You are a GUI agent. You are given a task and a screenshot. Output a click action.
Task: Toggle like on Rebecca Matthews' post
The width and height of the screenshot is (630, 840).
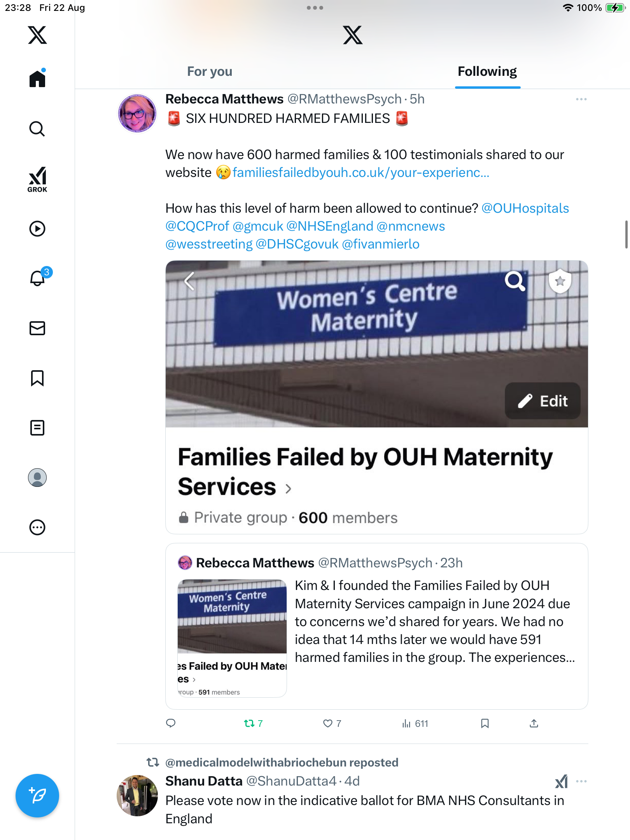tap(328, 723)
